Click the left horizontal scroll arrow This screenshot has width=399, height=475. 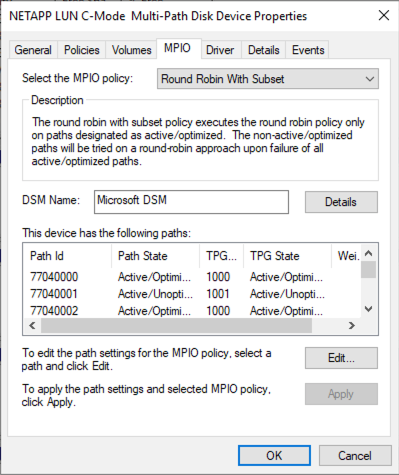point(32,325)
